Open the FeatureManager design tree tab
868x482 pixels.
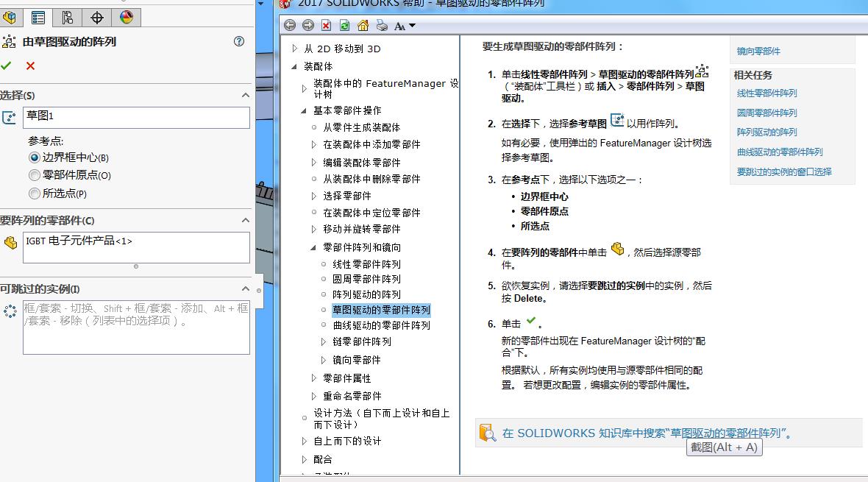point(10,18)
